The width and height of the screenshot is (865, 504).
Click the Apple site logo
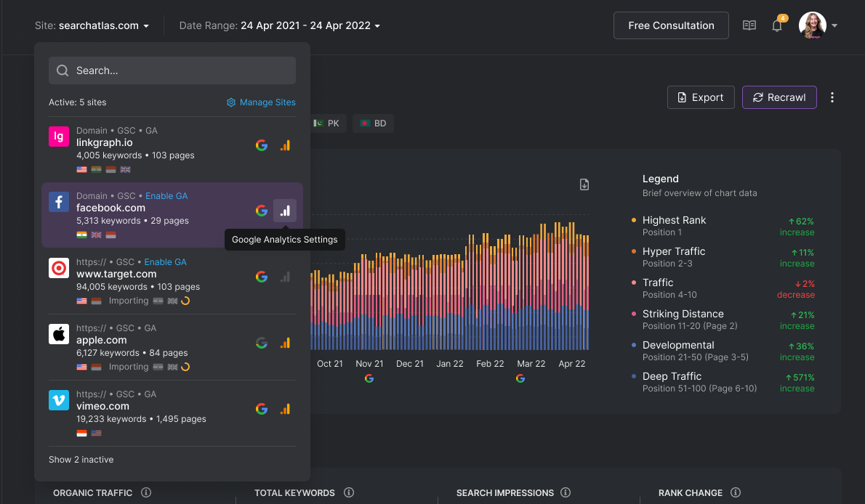(59, 334)
